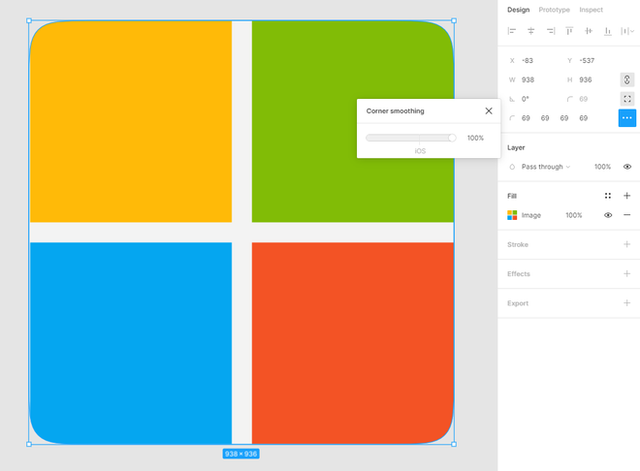Click the 938 × 936 size label

click(241, 454)
